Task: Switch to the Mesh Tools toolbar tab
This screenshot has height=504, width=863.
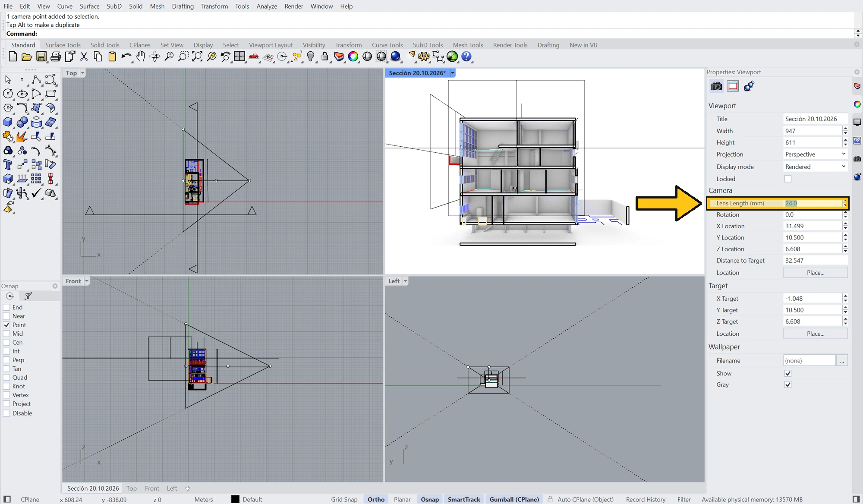Action: (468, 45)
